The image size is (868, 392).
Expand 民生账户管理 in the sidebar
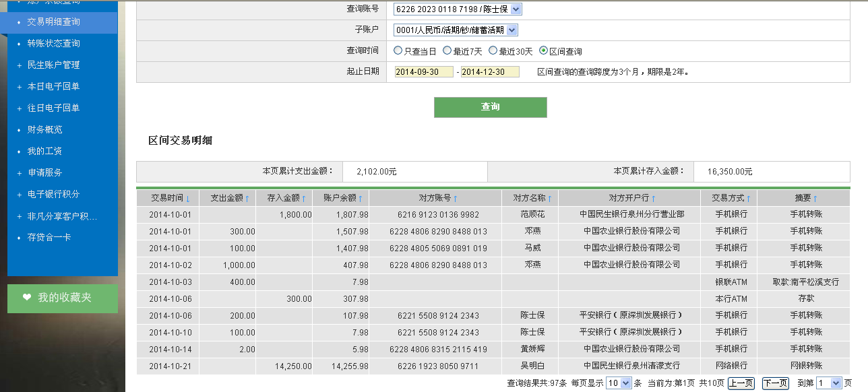click(x=53, y=65)
